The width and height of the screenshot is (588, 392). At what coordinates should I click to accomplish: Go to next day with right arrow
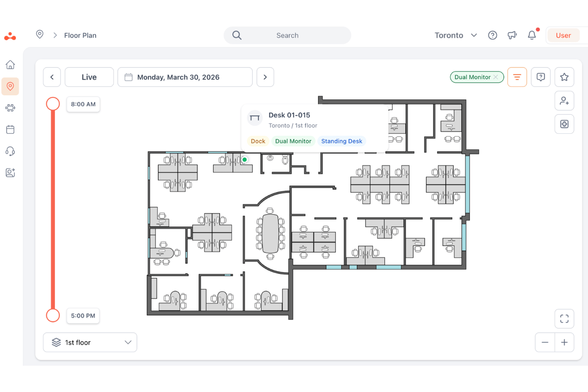coord(265,77)
